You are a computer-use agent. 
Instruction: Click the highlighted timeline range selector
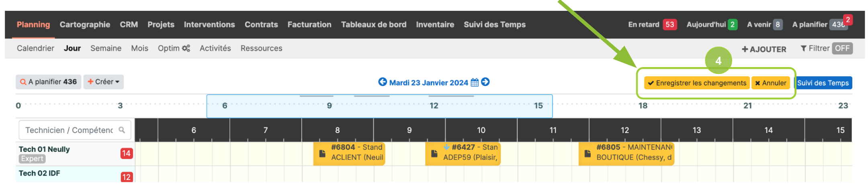[379, 106]
